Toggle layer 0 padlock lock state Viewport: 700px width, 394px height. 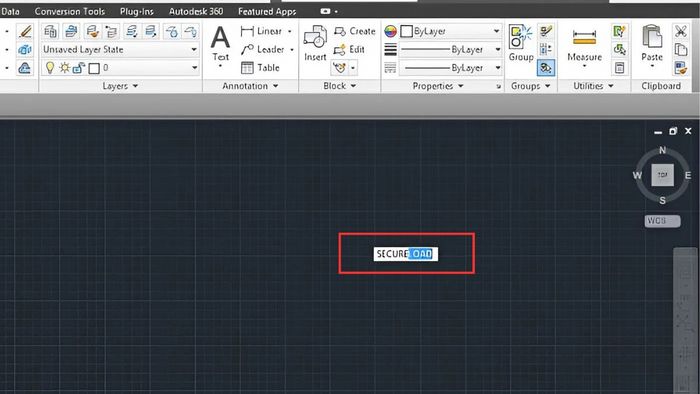click(x=79, y=68)
